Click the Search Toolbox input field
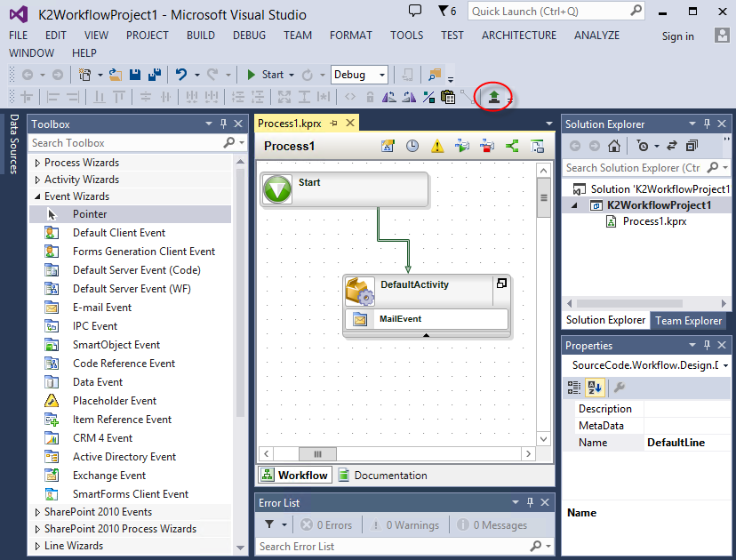The height and width of the screenshot is (560, 736). pos(126,143)
